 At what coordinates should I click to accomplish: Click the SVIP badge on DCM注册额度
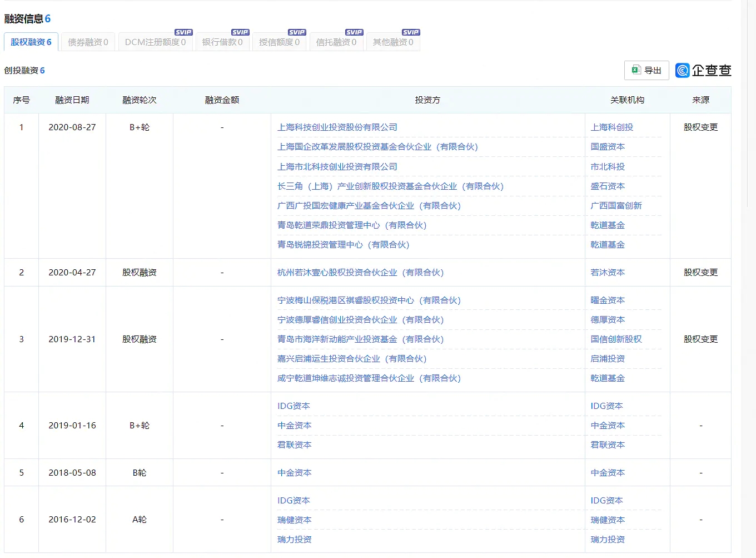coord(183,32)
